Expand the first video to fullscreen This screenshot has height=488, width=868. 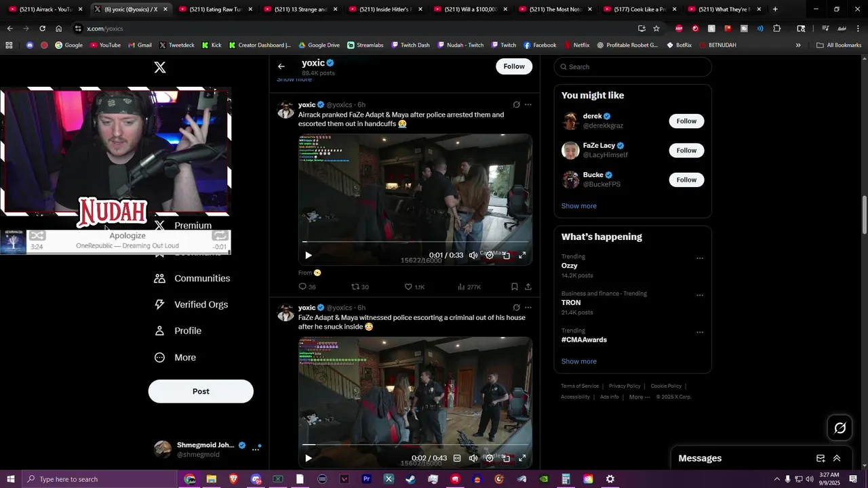point(522,256)
